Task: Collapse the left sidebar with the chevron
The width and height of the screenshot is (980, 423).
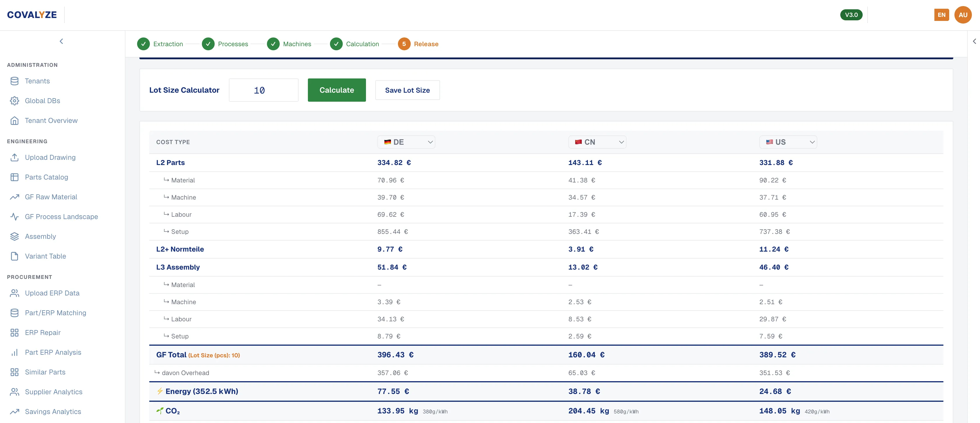Action: point(61,42)
